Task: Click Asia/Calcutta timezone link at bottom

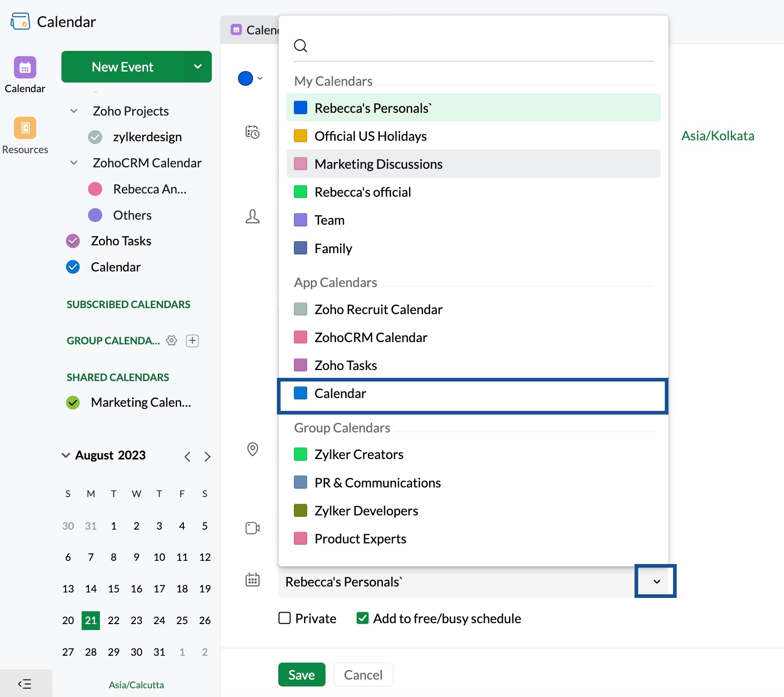Action: coord(136,685)
